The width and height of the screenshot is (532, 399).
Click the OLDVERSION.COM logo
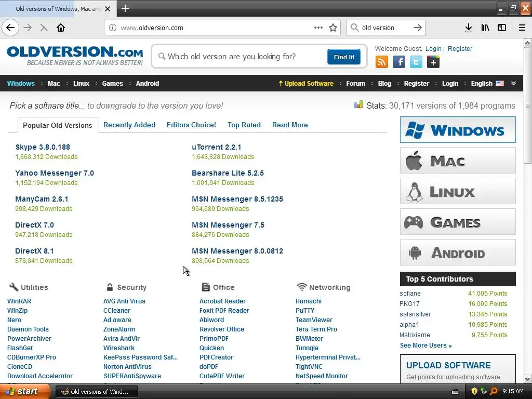coord(75,56)
